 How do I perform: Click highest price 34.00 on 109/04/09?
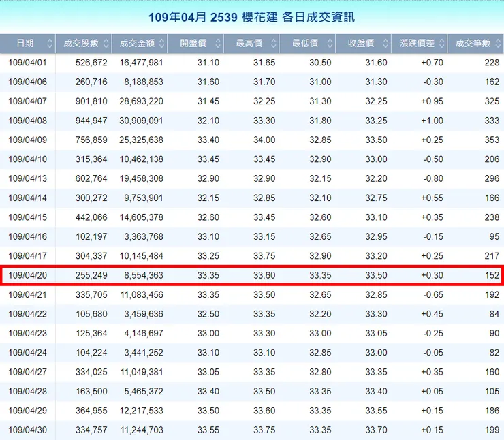[264, 140]
